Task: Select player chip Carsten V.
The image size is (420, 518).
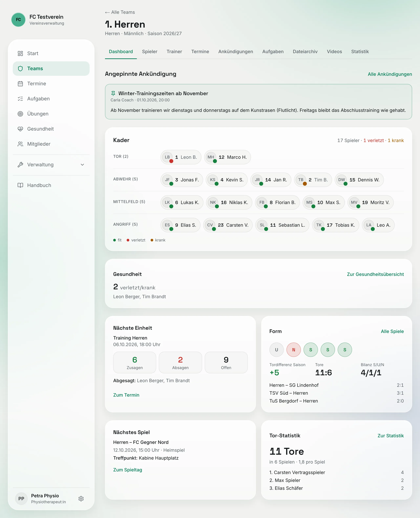Action: coord(228,225)
